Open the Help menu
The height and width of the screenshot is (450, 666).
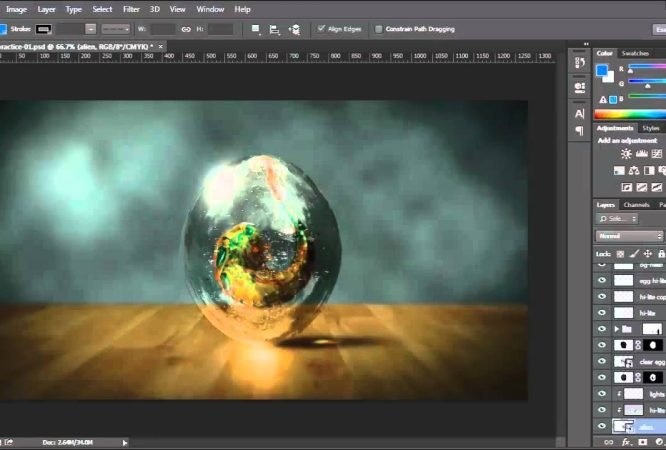(x=243, y=9)
